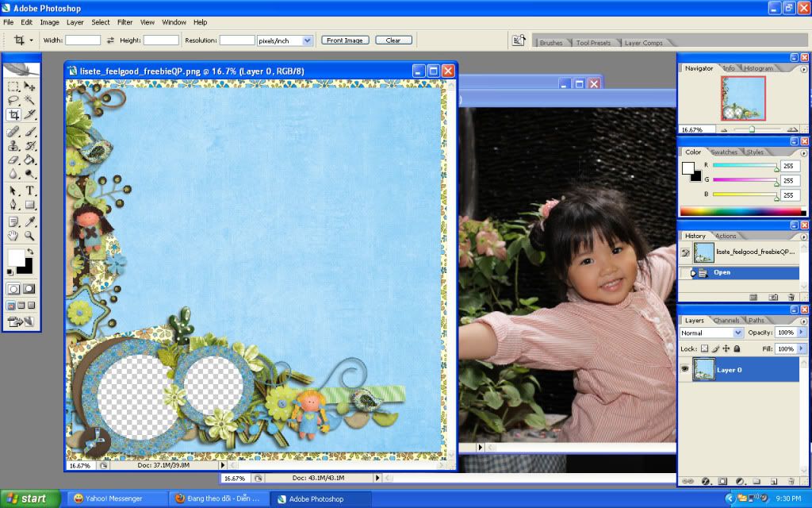812x508 pixels.
Task: Choose the Type tool
Action: click(30, 190)
